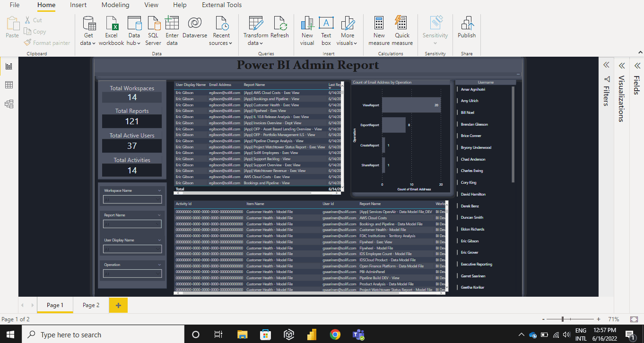Add a new page with the plus button
The image size is (644, 343).
118,305
